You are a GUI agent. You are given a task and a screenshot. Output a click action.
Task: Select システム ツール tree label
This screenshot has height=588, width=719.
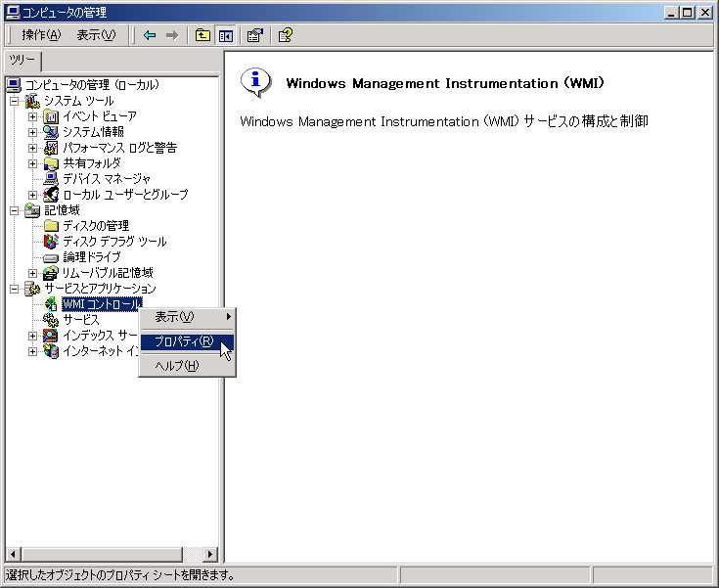79,101
